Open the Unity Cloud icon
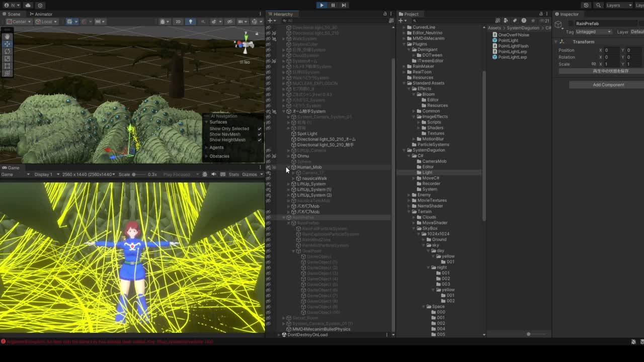 [x=28, y=5]
